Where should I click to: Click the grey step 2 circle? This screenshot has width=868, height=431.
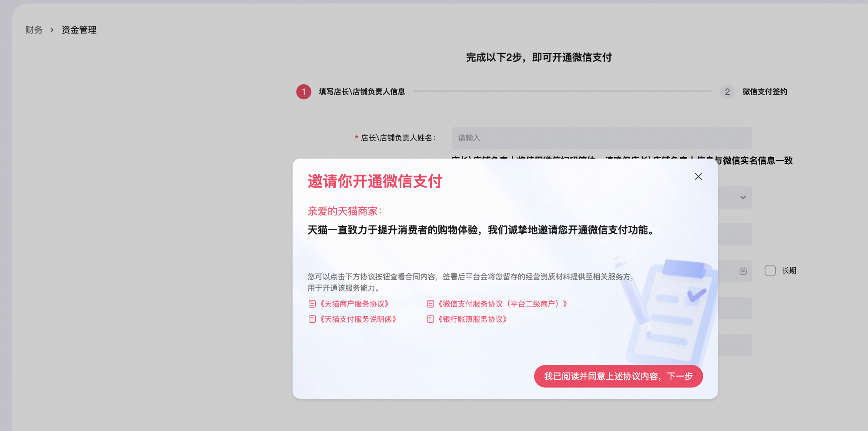click(x=727, y=92)
